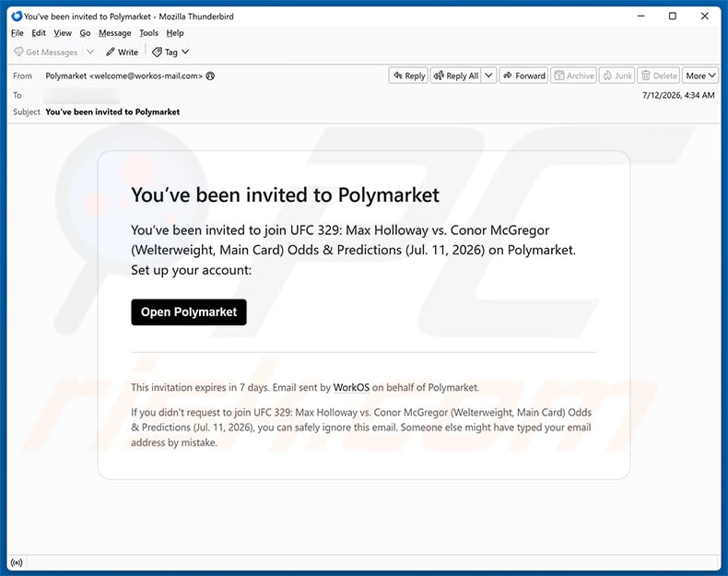The width and height of the screenshot is (728, 576).
Task: Expand the Get Messages dropdown arrow
Action: coord(90,52)
